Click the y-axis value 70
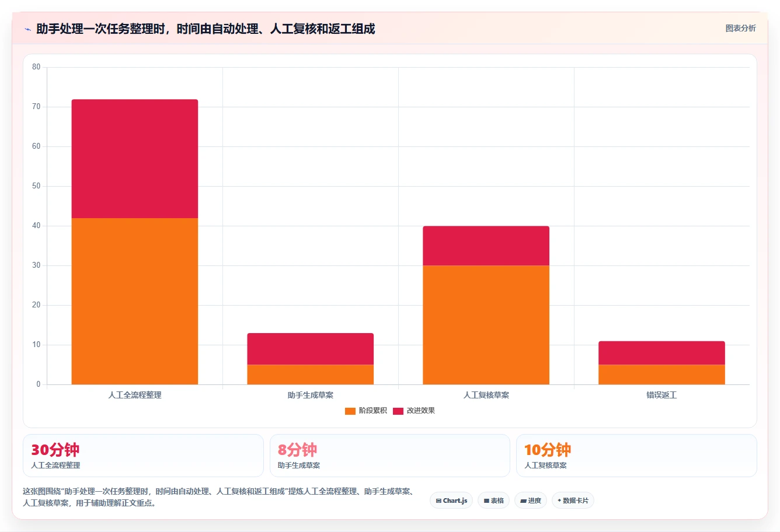 (x=36, y=107)
